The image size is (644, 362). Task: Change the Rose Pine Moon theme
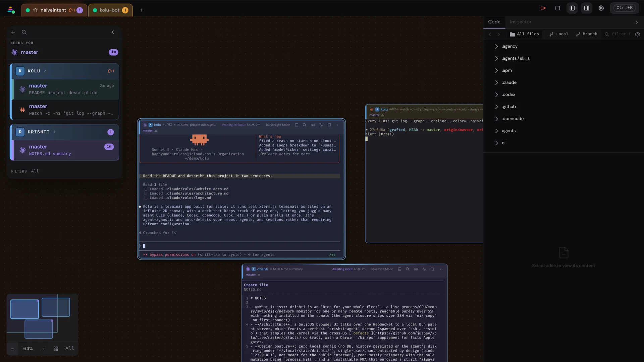pyautogui.click(x=382, y=269)
